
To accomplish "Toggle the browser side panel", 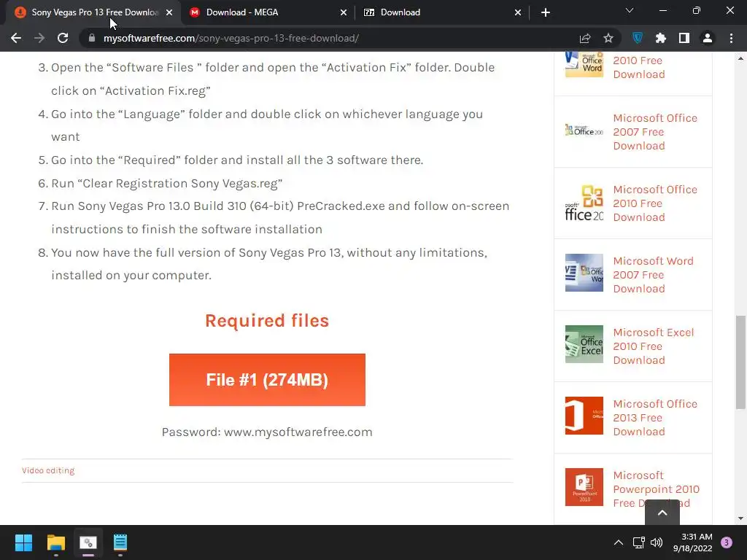I will click(x=684, y=38).
